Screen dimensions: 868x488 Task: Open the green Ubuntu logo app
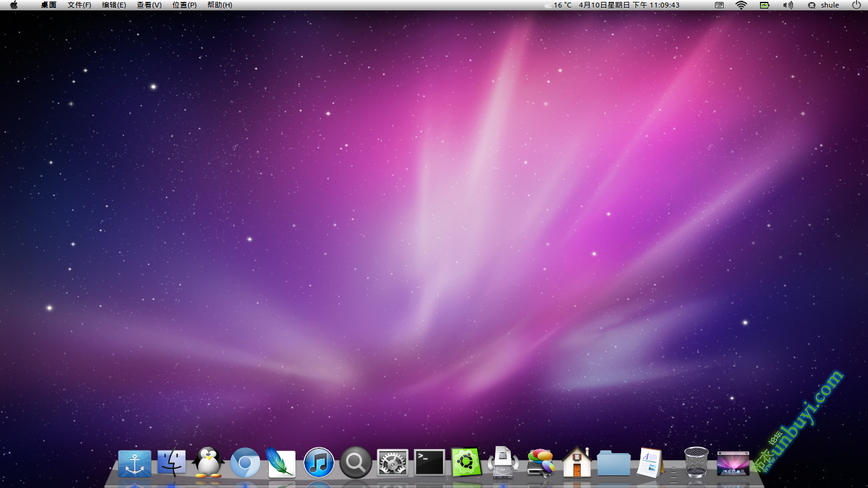point(466,463)
